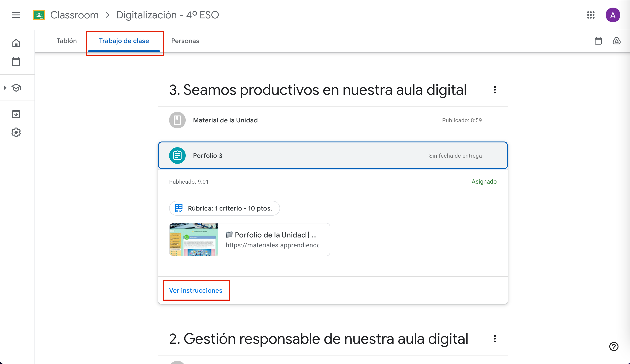Open the pending work icon in sidebar
630x364 pixels.
pos(16,114)
